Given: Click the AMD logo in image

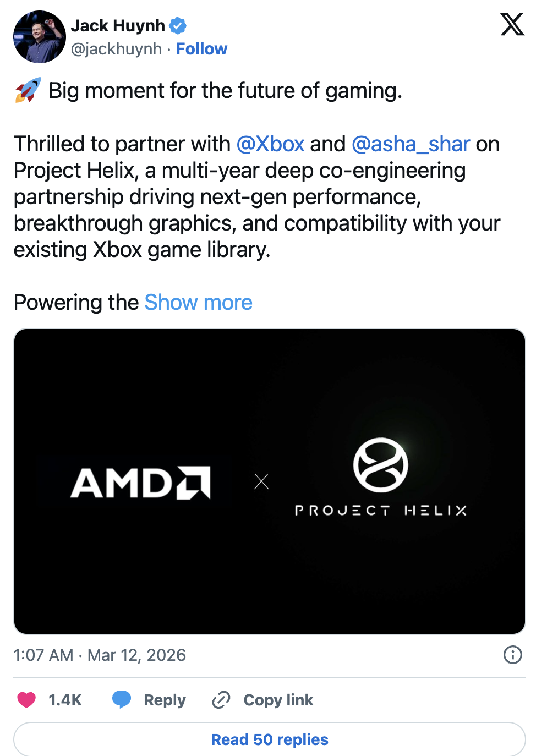Looking at the screenshot, I should [140, 483].
